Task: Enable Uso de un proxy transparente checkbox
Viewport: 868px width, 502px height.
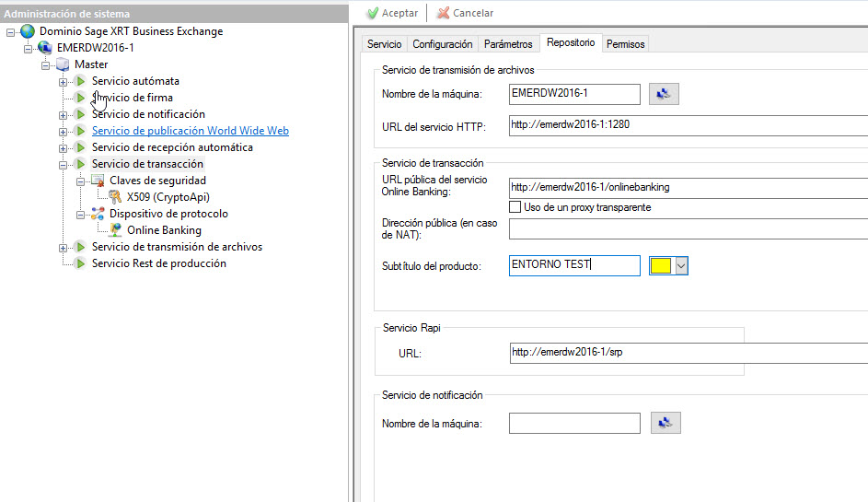Action: click(515, 207)
